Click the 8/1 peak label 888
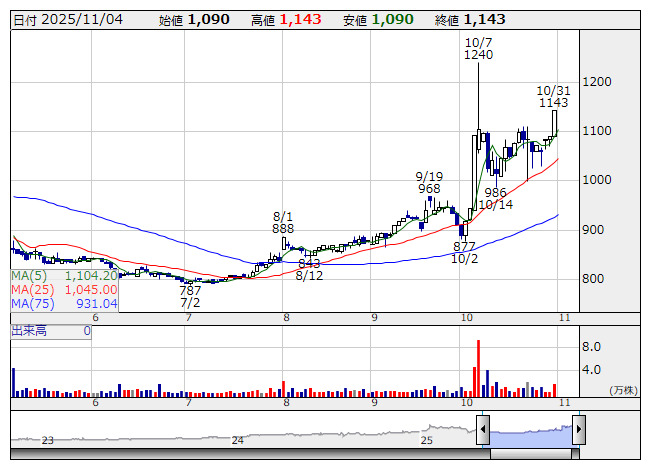The image size is (653, 470). pos(283,228)
